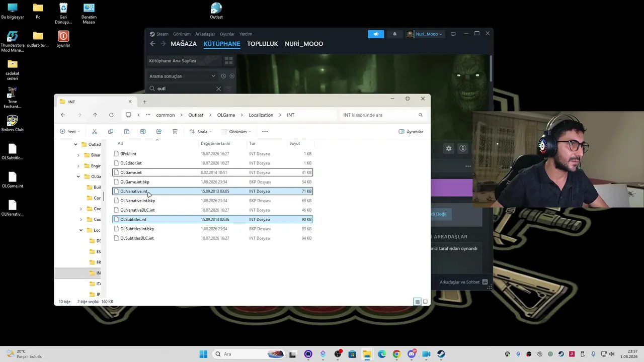
Task: Collapse the Localization folder in the tree
Action: (81, 230)
